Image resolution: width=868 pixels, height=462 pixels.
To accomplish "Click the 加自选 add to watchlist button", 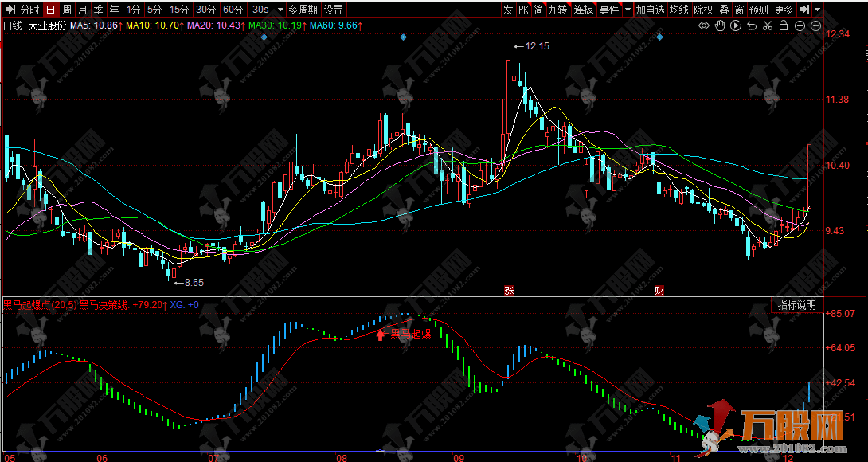I will [x=650, y=10].
